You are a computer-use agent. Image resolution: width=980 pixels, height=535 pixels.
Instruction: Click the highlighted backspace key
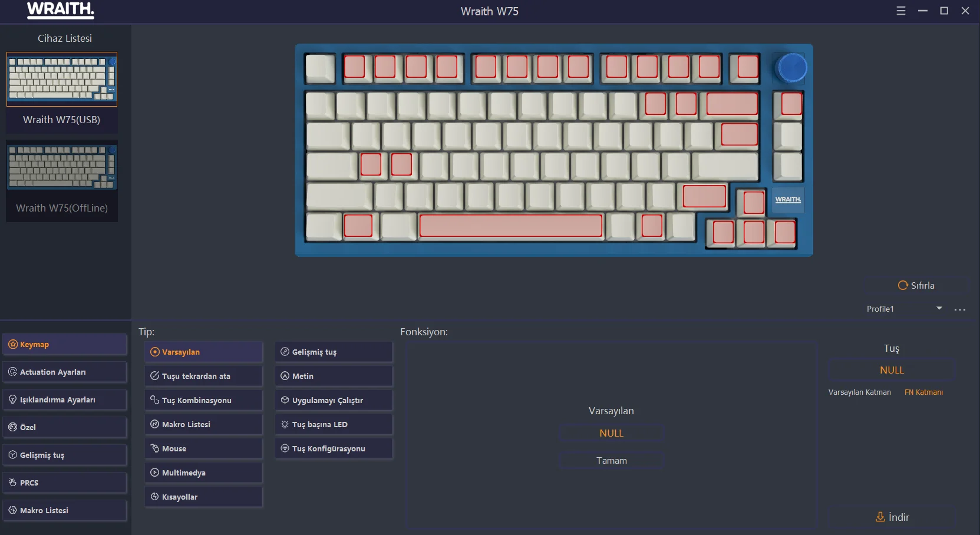point(732,104)
